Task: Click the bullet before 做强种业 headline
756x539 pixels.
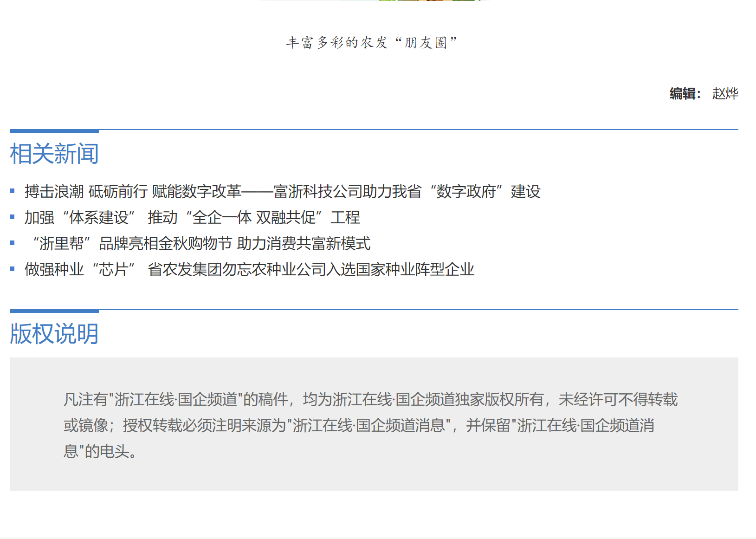Action: pyautogui.click(x=13, y=269)
